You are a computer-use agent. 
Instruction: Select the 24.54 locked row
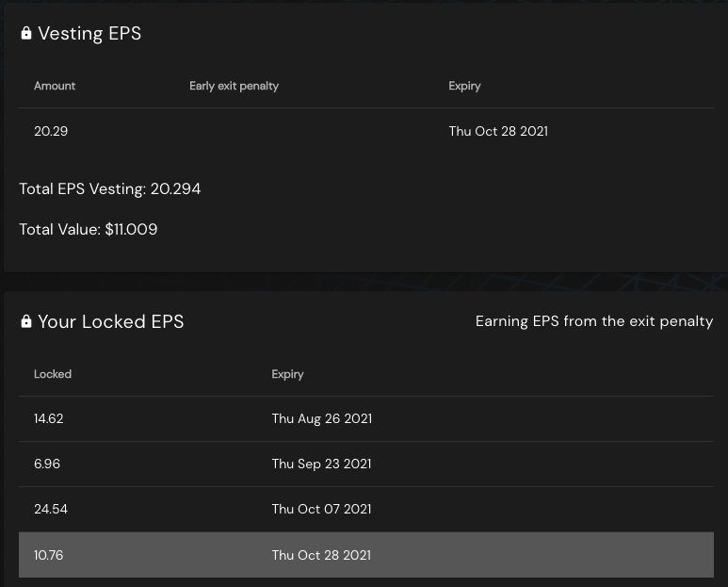[x=365, y=509]
